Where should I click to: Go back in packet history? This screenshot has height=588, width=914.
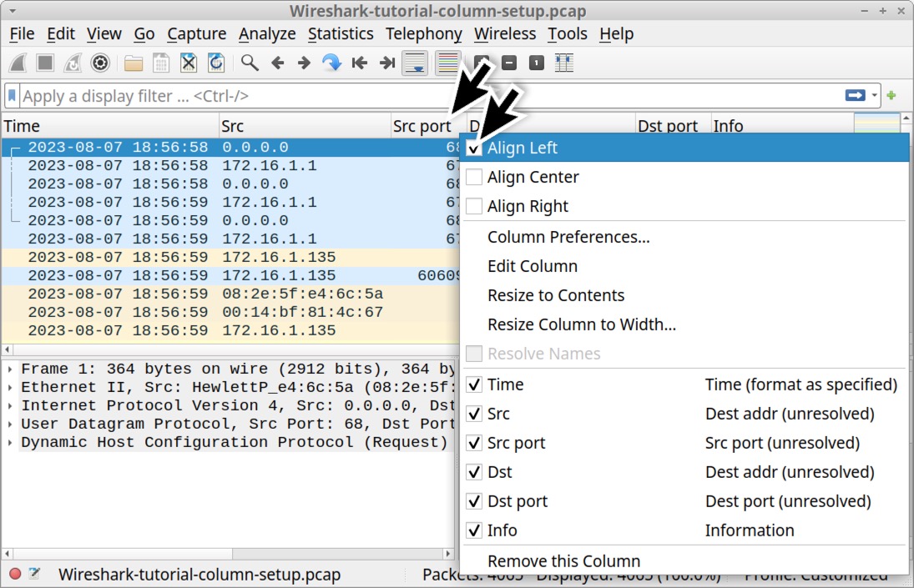(x=277, y=63)
